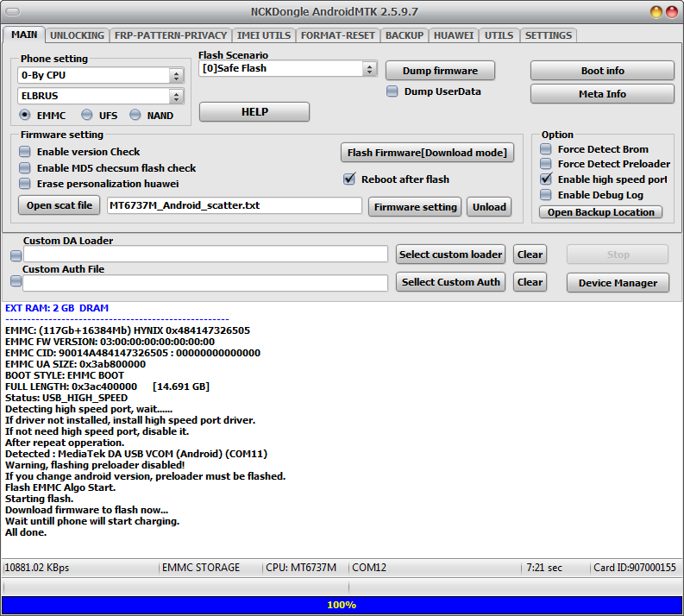Open Device Manager
Image resolution: width=684 pixels, height=616 pixels.
click(618, 283)
